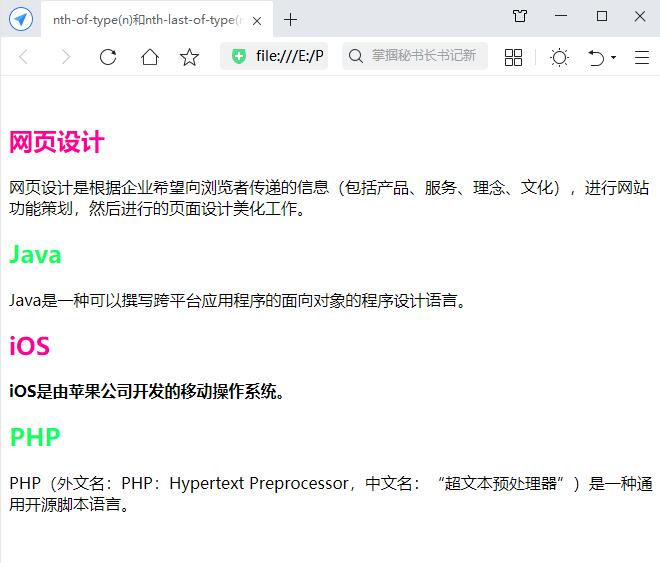Click the green Java heading

click(x=35, y=255)
